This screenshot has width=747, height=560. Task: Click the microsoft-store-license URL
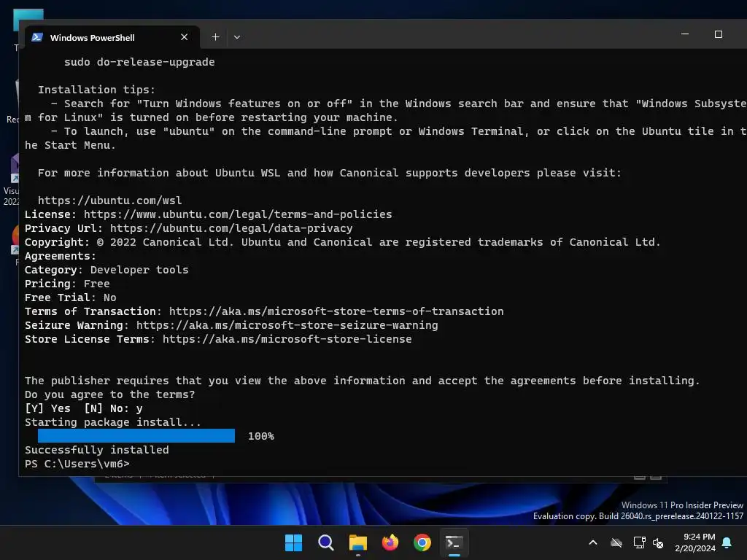point(287,339)
